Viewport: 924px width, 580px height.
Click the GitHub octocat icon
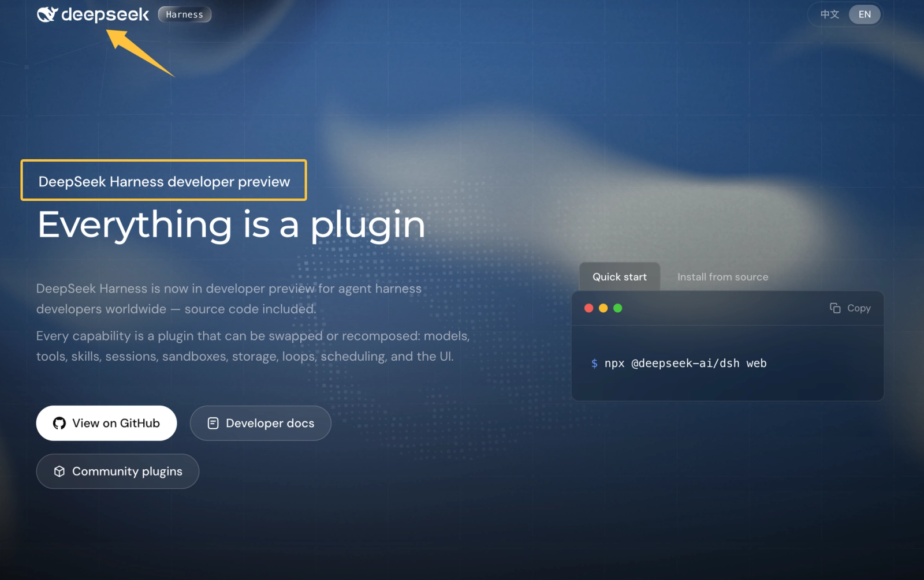point(59,423)
